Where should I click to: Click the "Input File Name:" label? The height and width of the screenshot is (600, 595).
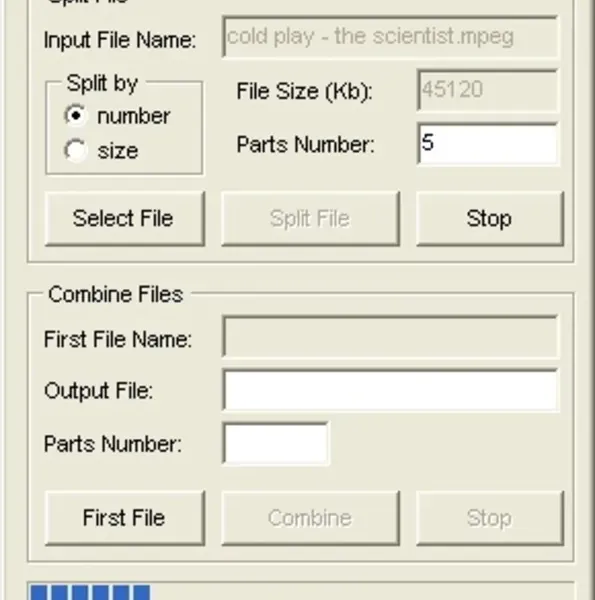tap(120, 39)
